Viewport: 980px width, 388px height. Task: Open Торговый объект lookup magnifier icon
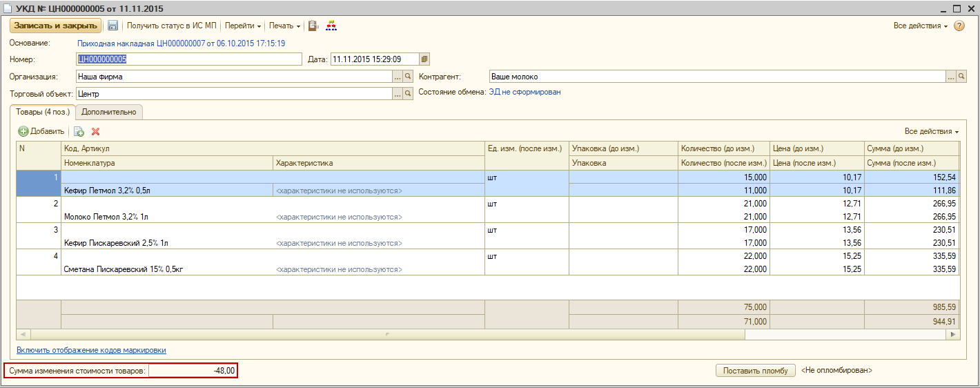pos(408,93)
